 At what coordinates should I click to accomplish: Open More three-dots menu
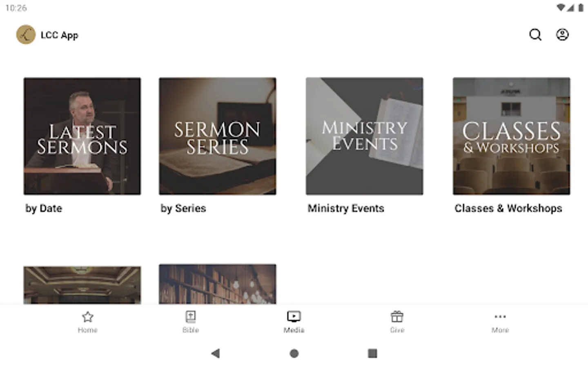(500, 316)
